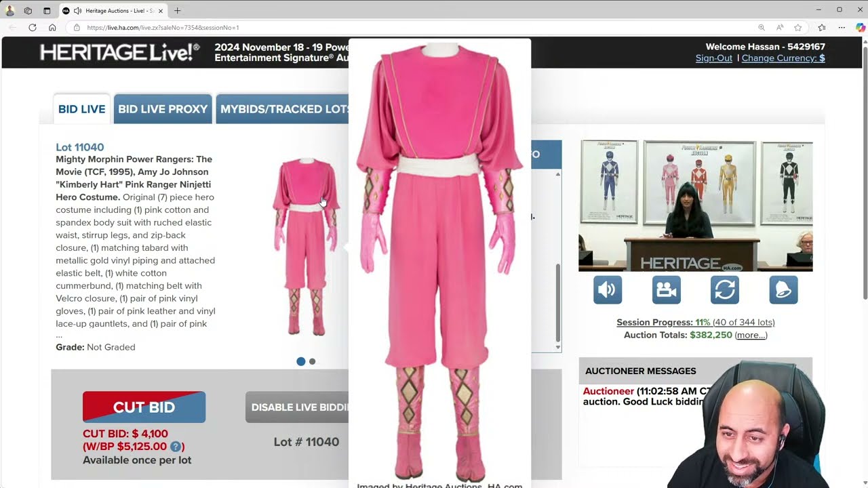Viewport: 868px width, 488px height.
Task: Open the browser workspaces icon
Action: (x=28, y=10)
